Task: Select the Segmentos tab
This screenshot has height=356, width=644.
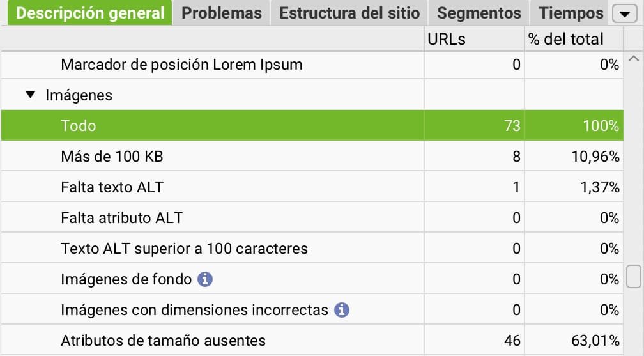Action: pos(479,13)
